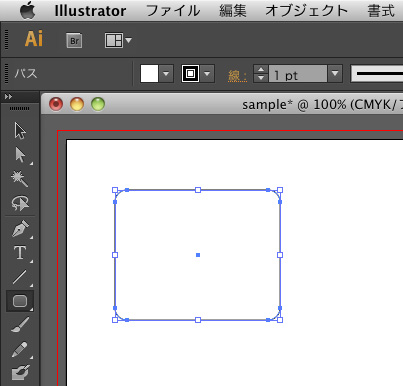Screen dimensions: 403x386
Task: Open the 書式 menu
Action: (381, 11)
